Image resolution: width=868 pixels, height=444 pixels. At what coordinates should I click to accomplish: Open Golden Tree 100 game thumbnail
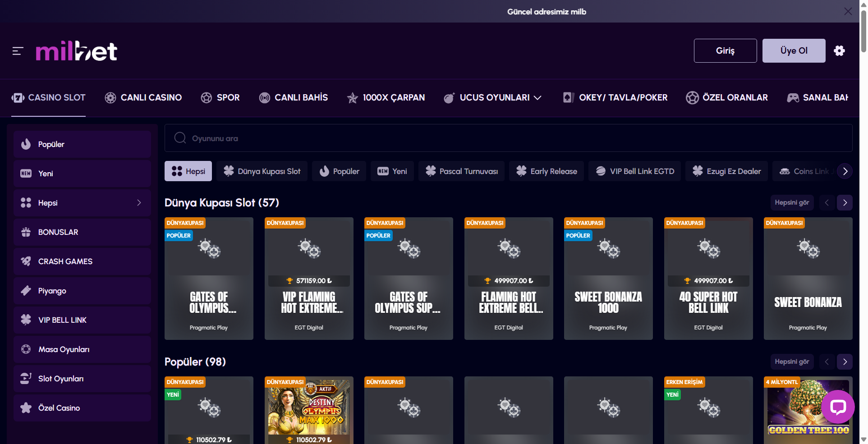point(808,410)
